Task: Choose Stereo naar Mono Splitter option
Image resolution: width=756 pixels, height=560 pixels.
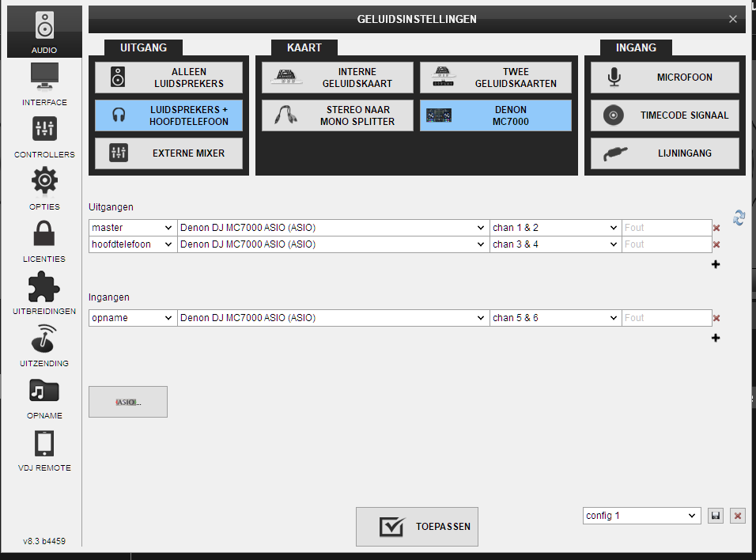Action: pos(338,115)
